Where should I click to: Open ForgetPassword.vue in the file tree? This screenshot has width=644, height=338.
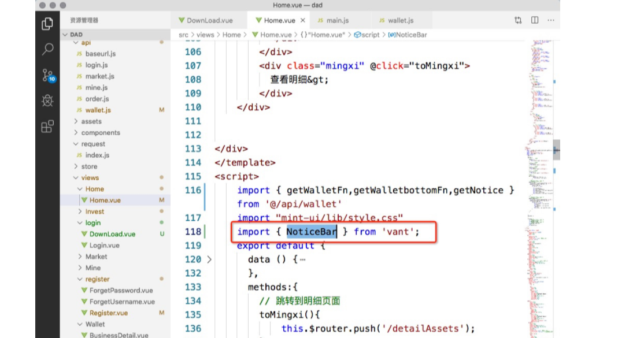tap(115, 291)
